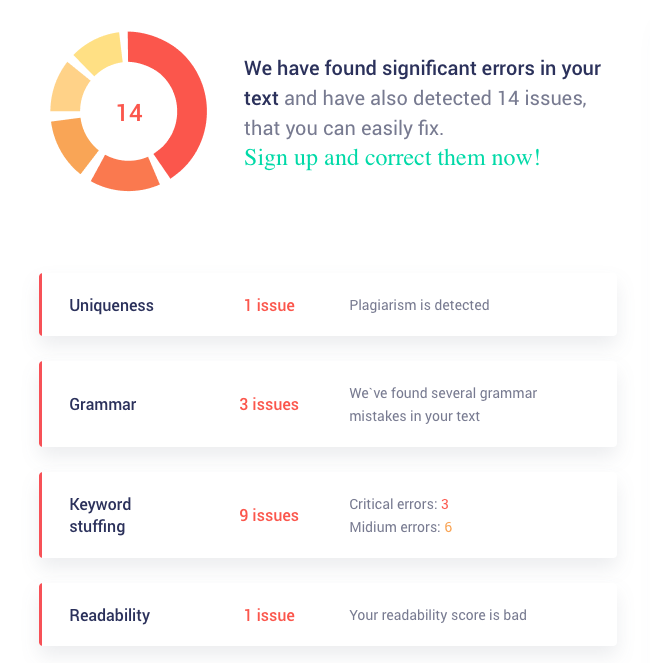The height and width of the screenshot is (663, 650).
Task: Click the total issue count 14 in the donut
Action: click(x=129, y=113)
